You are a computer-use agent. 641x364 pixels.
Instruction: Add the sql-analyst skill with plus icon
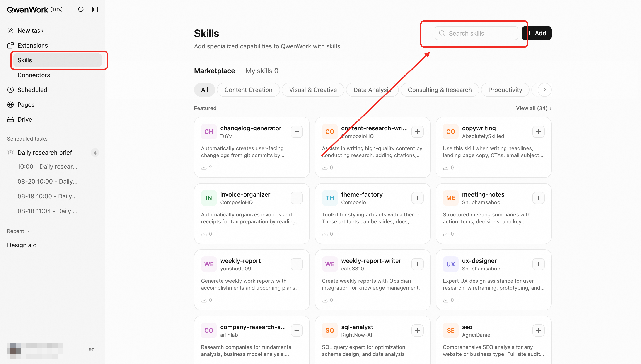pyautogui.click(x=417, y=330)
